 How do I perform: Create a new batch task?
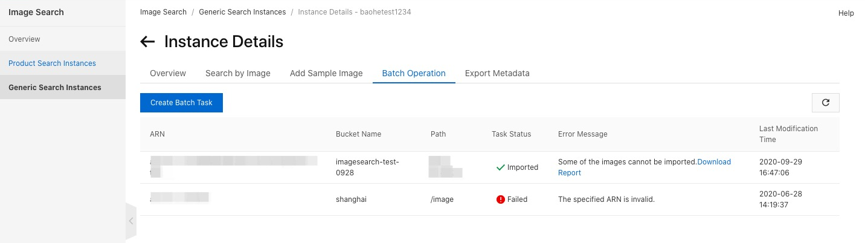tap(181, 103)
